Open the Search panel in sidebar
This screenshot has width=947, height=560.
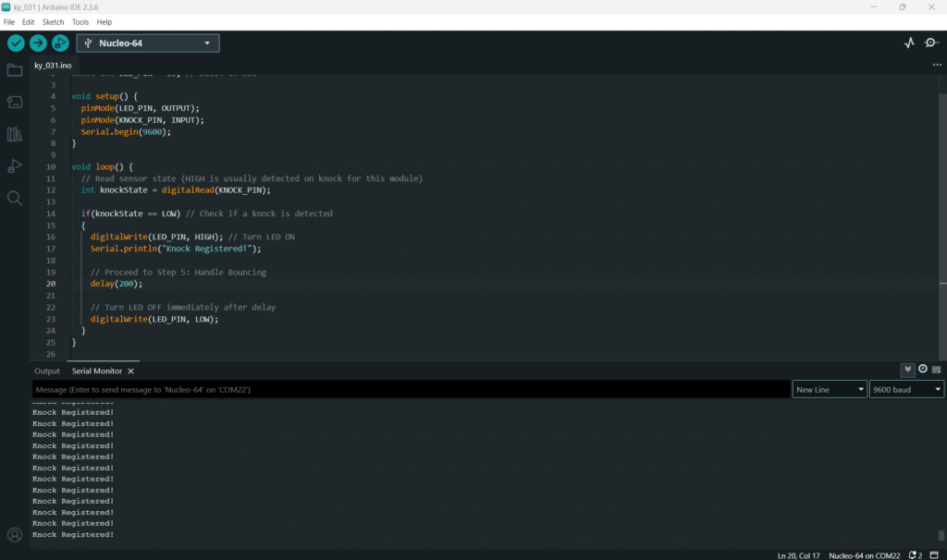click(15, 198)
